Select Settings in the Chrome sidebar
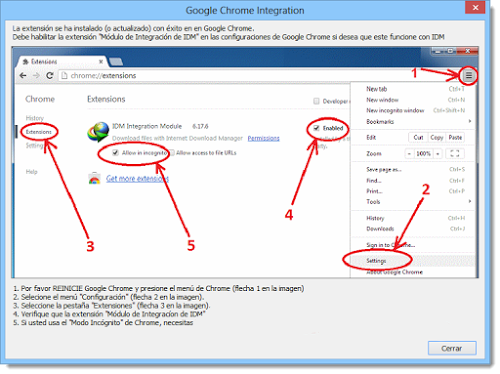Image resolution: width=500 pixels, height=374 pixels. point(35,146)
